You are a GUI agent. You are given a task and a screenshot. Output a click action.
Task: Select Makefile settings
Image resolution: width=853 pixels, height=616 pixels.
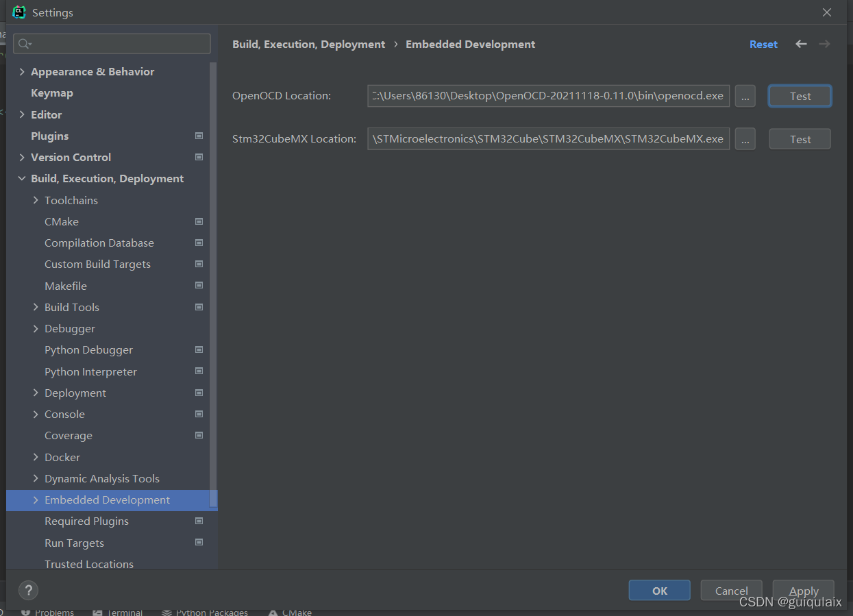66,286
